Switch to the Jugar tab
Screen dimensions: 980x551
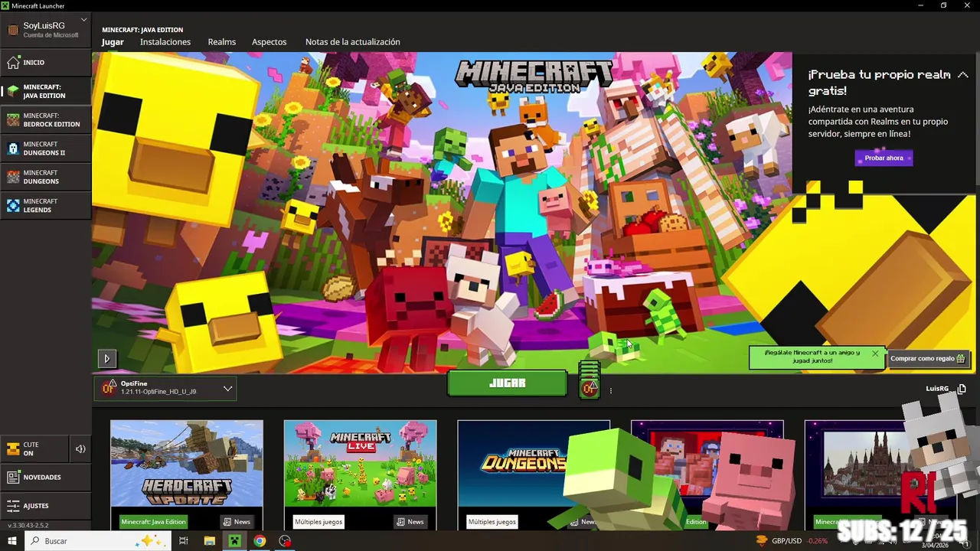click(113, 42)
